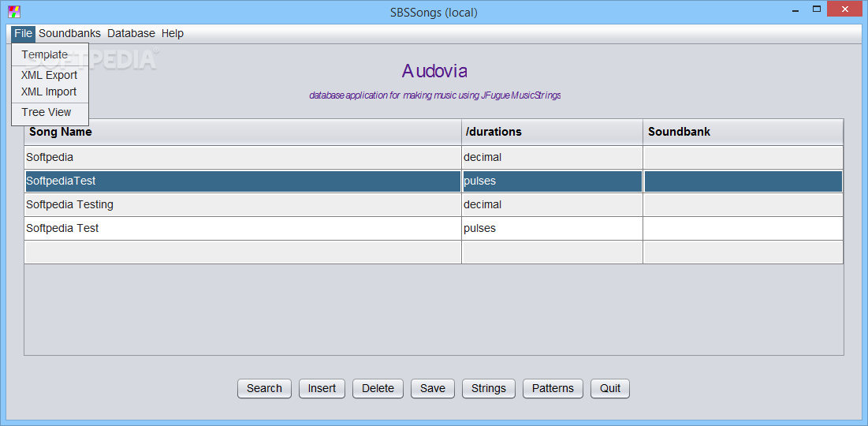868x426 pixels.
Task: Open Patterns with its button
Action: click(x=553, y=388)
